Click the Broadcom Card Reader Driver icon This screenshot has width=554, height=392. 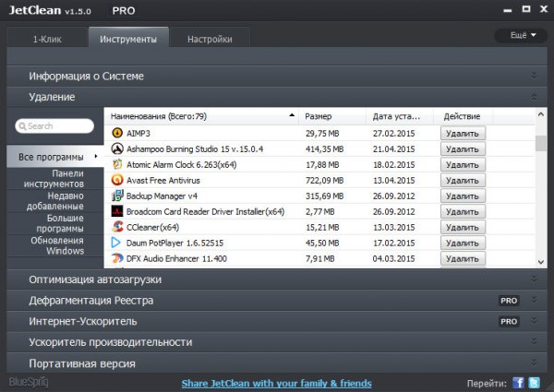click(117, 211)
